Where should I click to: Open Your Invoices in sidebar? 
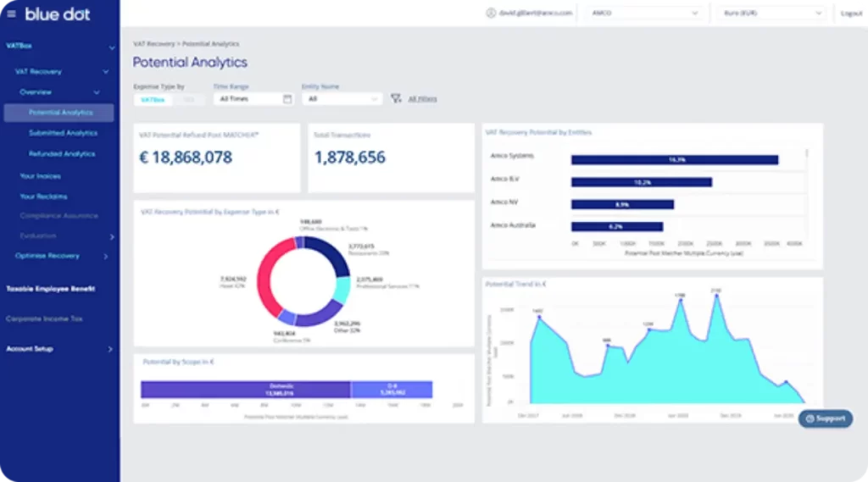(x=41, y=176)
